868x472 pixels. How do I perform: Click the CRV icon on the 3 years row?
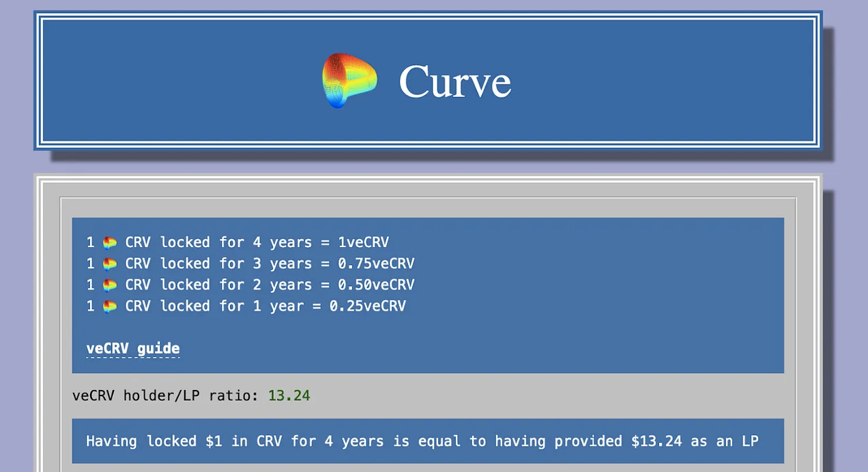[x=110, y=264]
